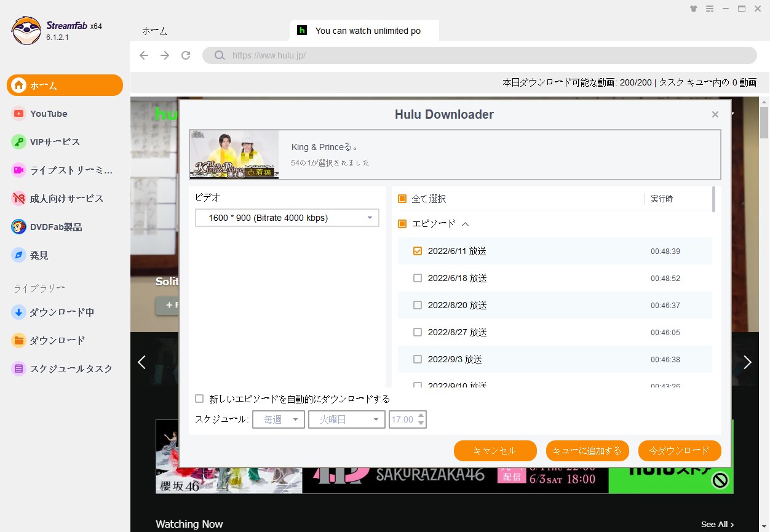This screenshot has width=770, height=532.
Task: Click the StreamFab sloth logo
Action: coord(26,31)
